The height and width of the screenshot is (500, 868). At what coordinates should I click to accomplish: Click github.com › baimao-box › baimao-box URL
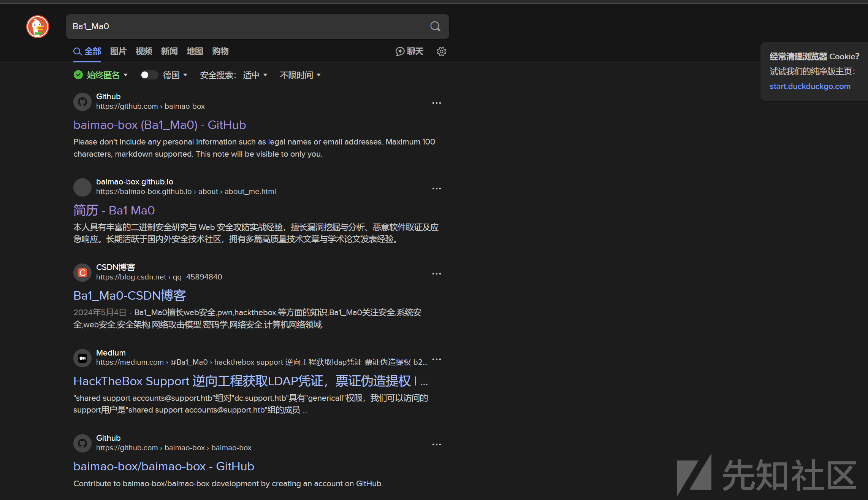click(174, 448)
